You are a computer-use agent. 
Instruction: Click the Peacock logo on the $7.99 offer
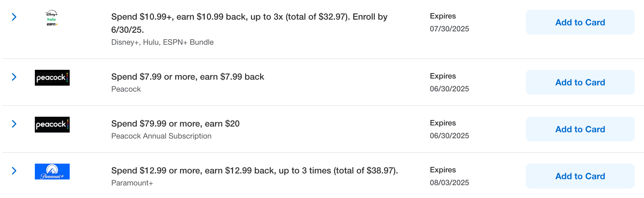tap(52, 77)
